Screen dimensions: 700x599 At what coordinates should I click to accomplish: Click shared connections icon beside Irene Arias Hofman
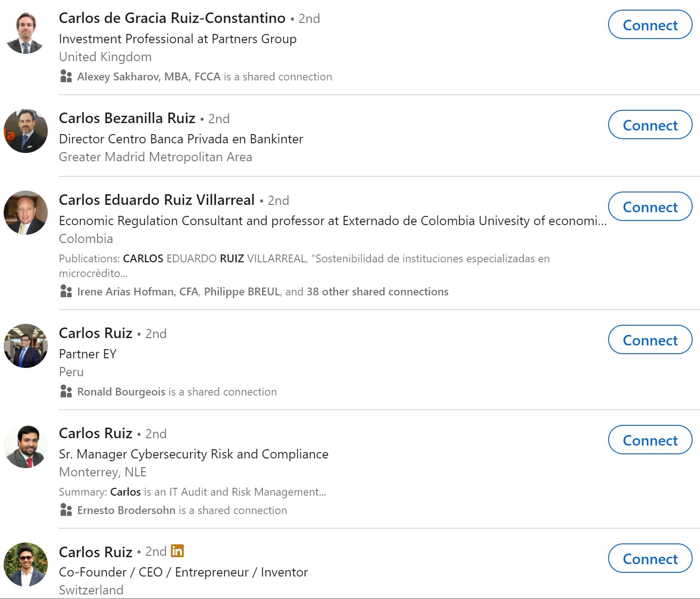pyautogui.click(x=66, y=291)
